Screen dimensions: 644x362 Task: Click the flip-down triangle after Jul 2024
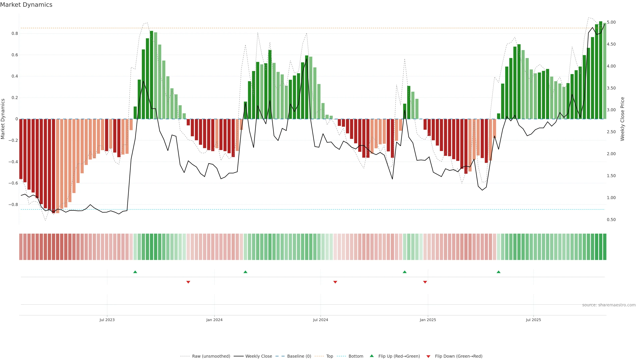(335, 282)
